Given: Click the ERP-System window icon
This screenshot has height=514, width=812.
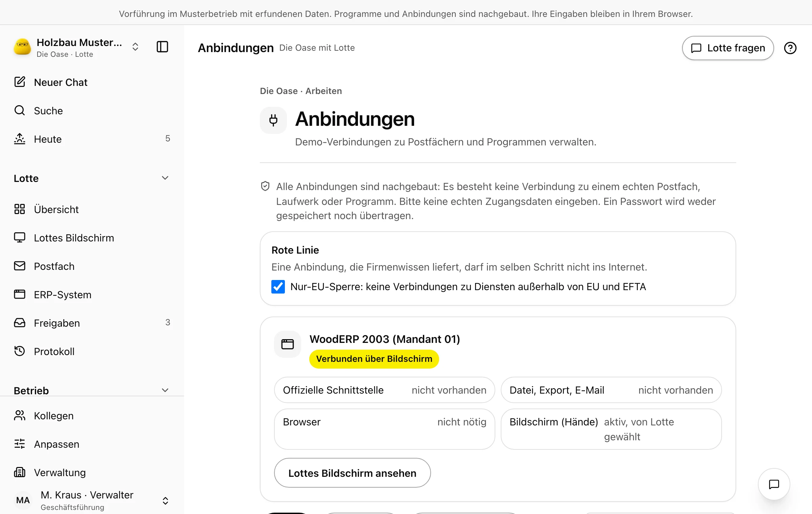Looking at the screenshot, I should 20,294.
